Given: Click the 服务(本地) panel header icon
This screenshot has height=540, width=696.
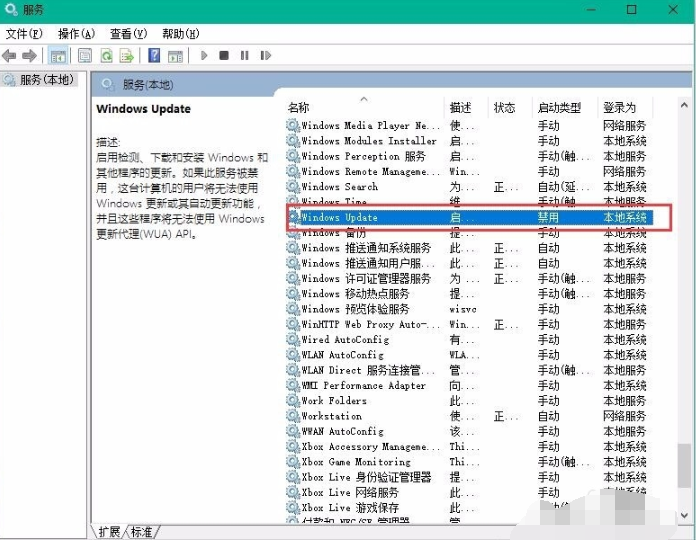Looking at the screenshot, I should [107, 84].
